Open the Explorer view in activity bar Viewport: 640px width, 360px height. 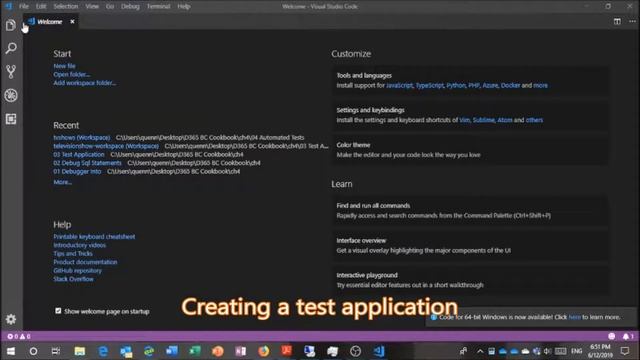pyautogui.click(x=11, y=25)
